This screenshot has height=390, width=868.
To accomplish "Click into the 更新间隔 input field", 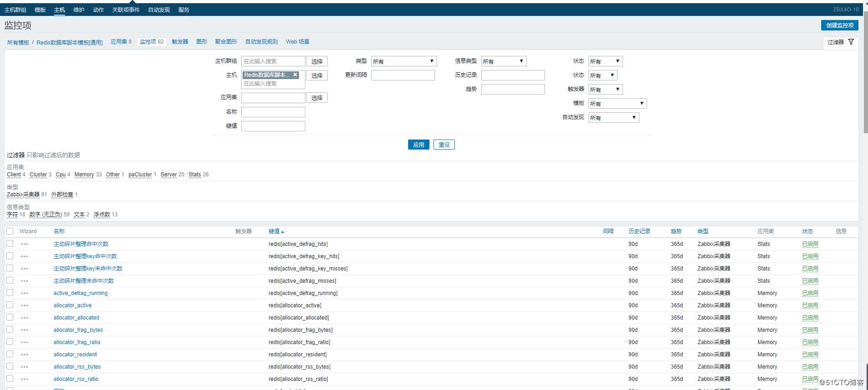I will click(403, 75).
